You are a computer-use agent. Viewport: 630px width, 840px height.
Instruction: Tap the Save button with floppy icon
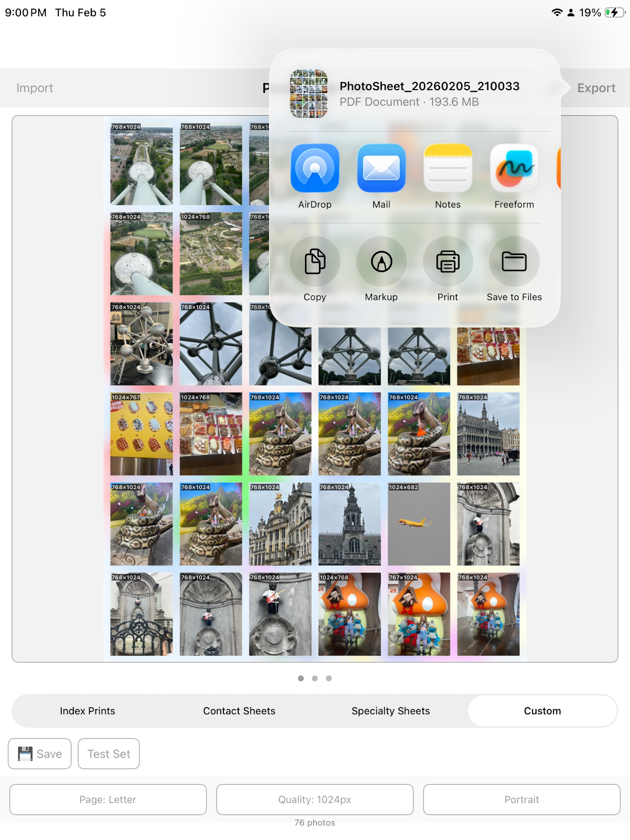click(x=39, y=753)
